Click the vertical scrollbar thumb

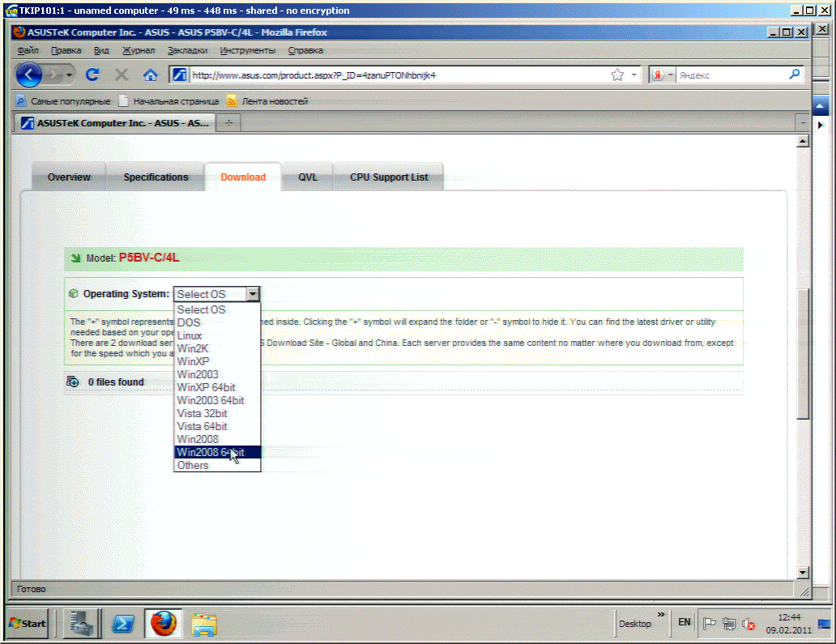click(803, 353)
